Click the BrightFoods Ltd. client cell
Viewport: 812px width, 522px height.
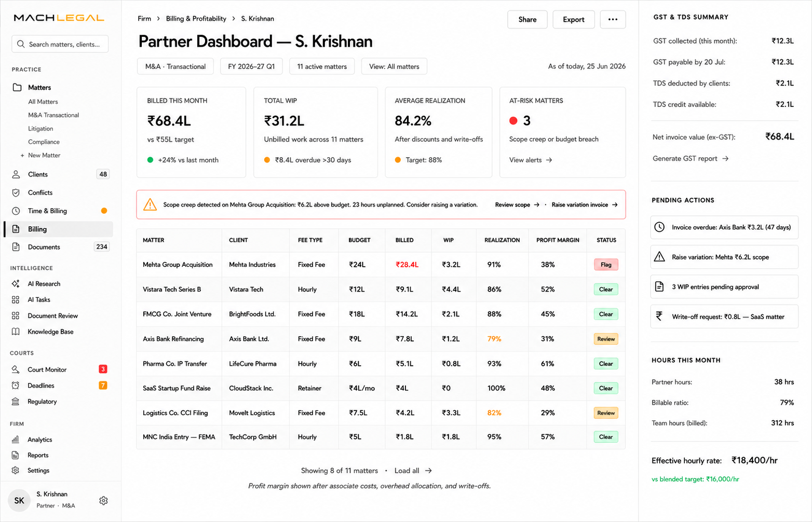tap(252, 314)
